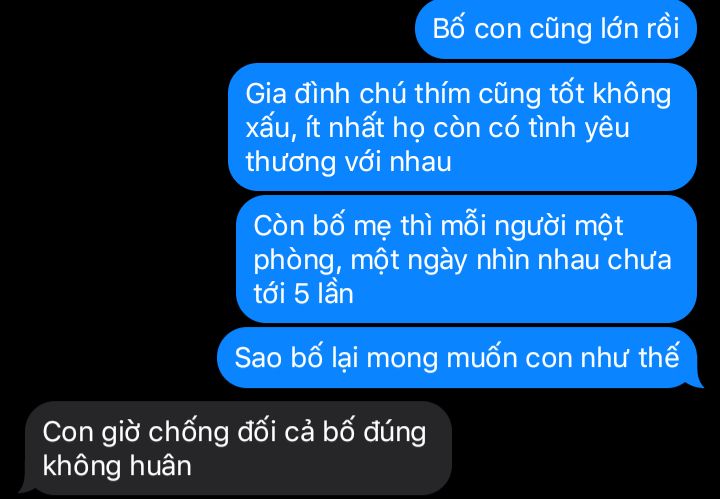This screenshot has height=499, width=720.
Task: Select the gray "Con giờ chống đối" received message
Action: coord(236,448)
